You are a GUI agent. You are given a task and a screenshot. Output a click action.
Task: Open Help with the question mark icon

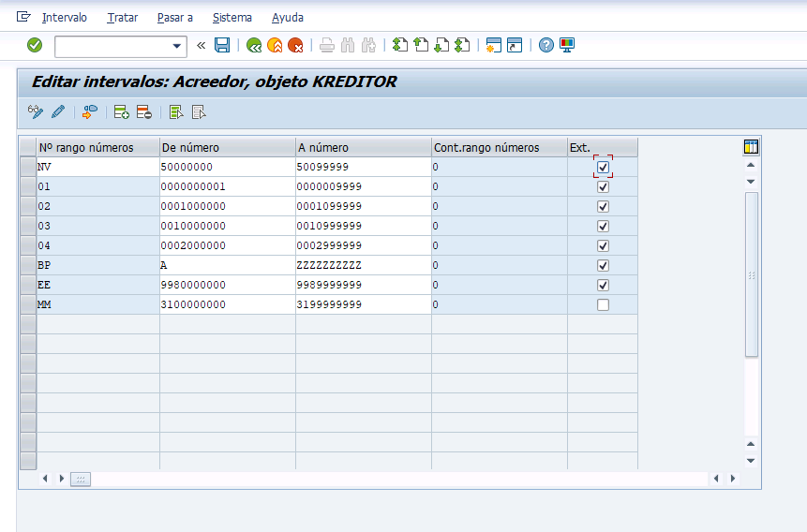click(546, 45)
